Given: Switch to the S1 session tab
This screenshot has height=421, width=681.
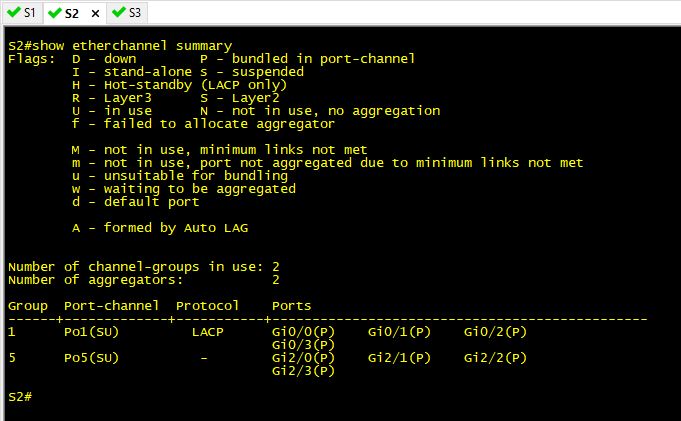Looking at the screenshot, I should coord(22,13).
